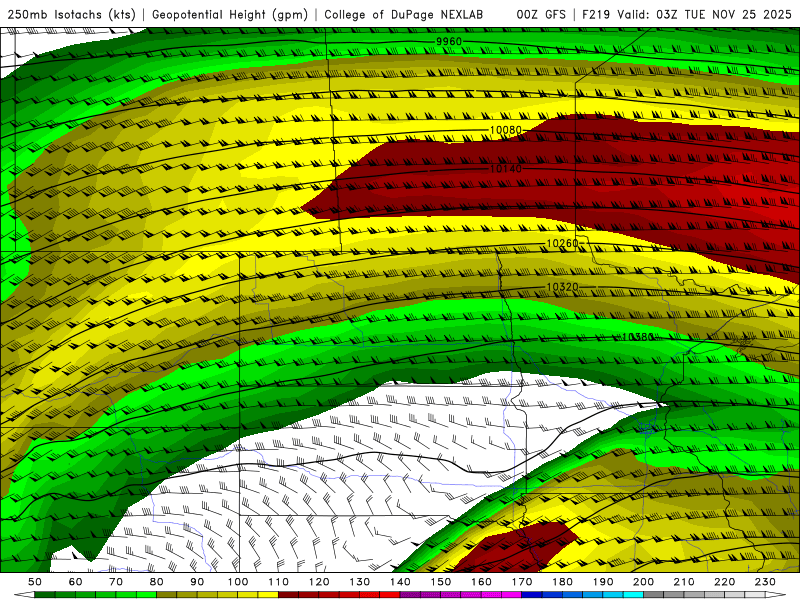Click the cyan color bar segment below 190
The height and width of the screenshot is (600, 800).
[x=613, y=595]
